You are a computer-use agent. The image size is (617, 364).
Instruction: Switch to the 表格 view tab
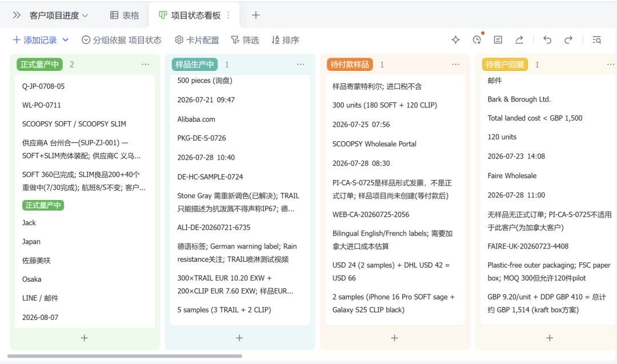[x=125, y=15]
